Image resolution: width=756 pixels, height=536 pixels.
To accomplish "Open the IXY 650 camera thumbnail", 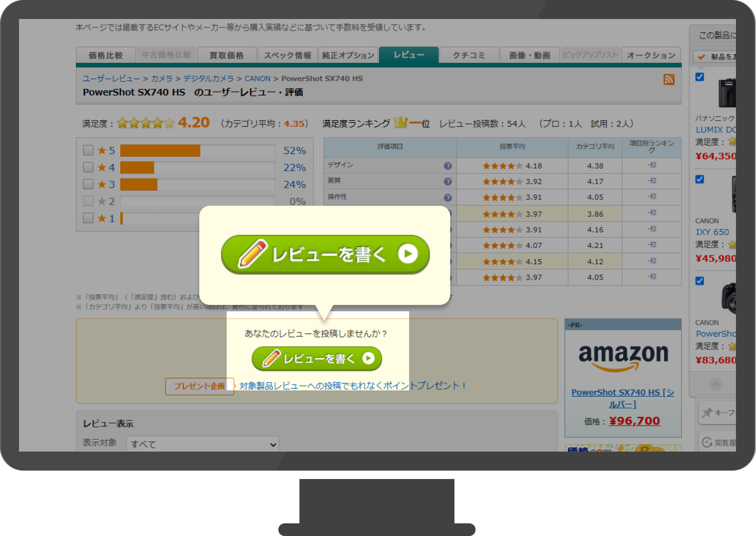I will [733, 194].
